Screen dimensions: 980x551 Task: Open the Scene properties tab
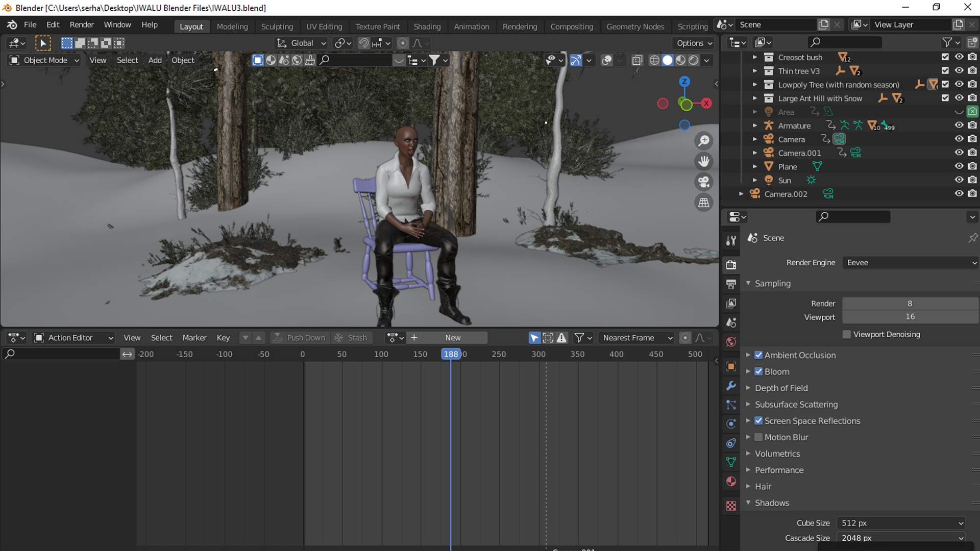click(x=731, y=322)
